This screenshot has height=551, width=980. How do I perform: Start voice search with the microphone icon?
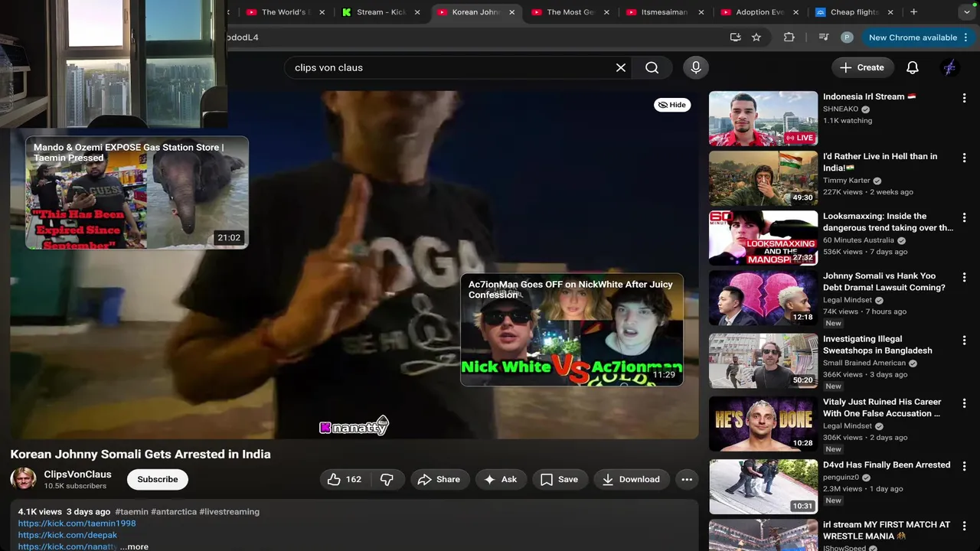696,67
